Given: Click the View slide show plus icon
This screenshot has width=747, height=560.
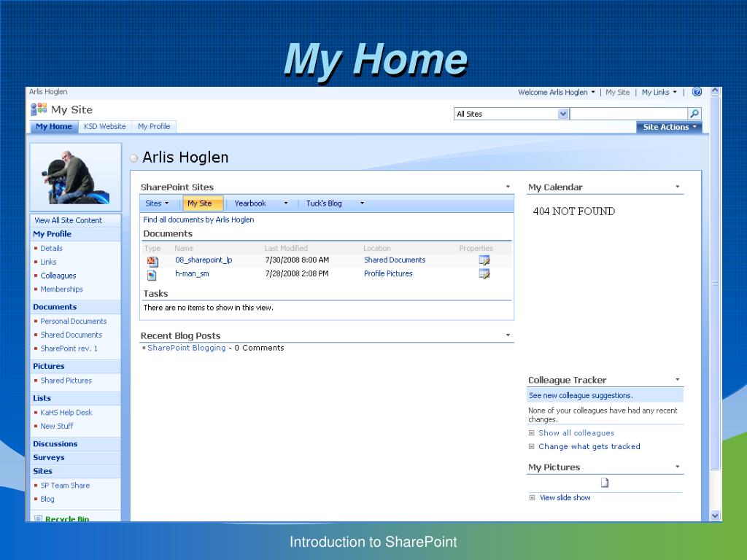Looking at the screenshot, I should tap(532, 497).
